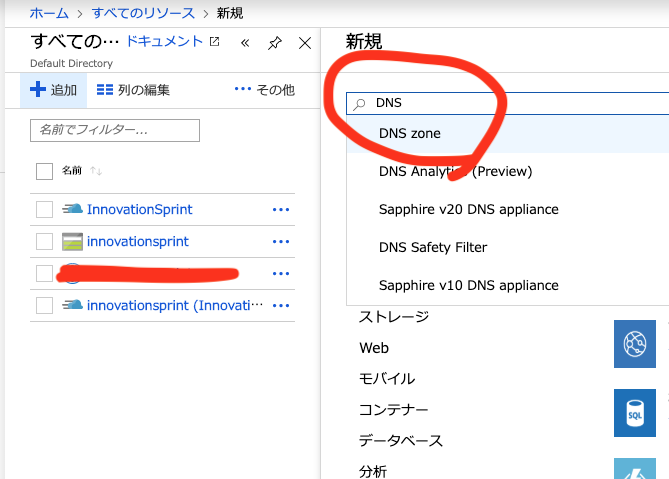Viewport: 669px width, 479px height.
Task: Click the cloud icon beside InnovationSprint
Action: [72, 209]
